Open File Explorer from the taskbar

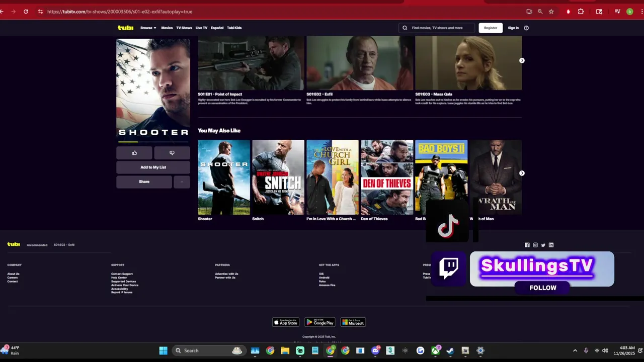click(285, 350)
